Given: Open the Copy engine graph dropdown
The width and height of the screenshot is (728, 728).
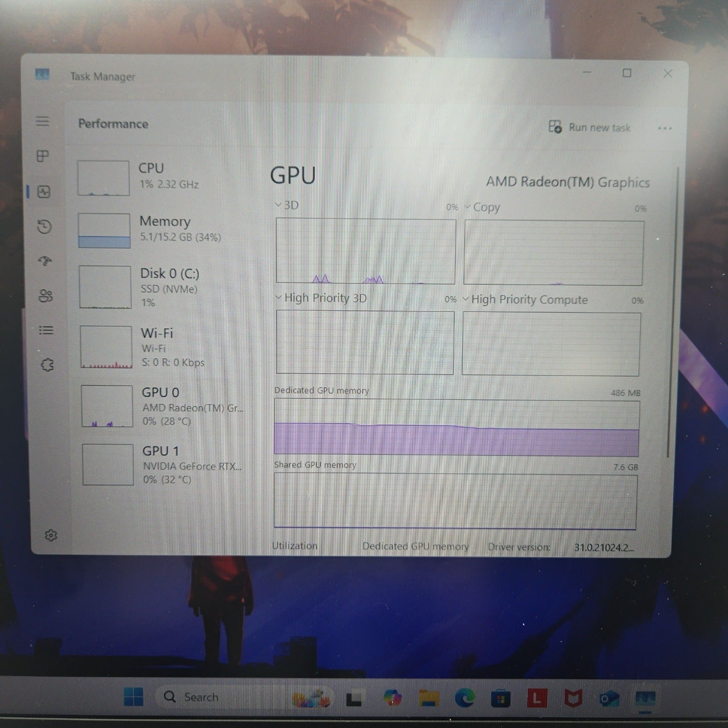Looking at the screenshot, I should (x=467, y=207).
